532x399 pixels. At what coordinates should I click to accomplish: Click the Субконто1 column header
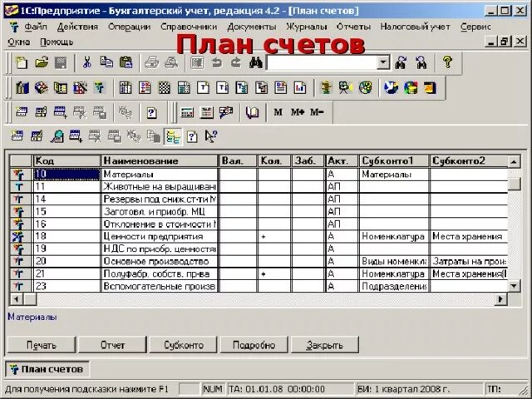pyautogui.click(x=394, y=160)
